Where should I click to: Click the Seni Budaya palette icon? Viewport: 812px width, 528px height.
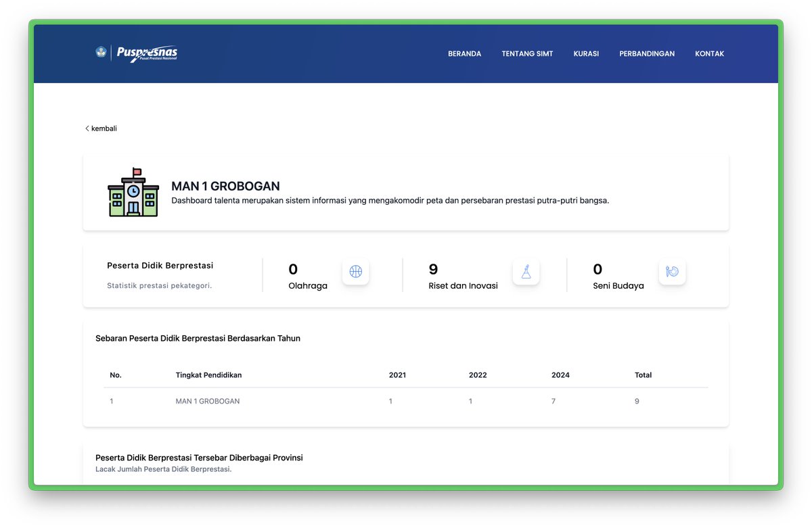(x=672, y=272)
